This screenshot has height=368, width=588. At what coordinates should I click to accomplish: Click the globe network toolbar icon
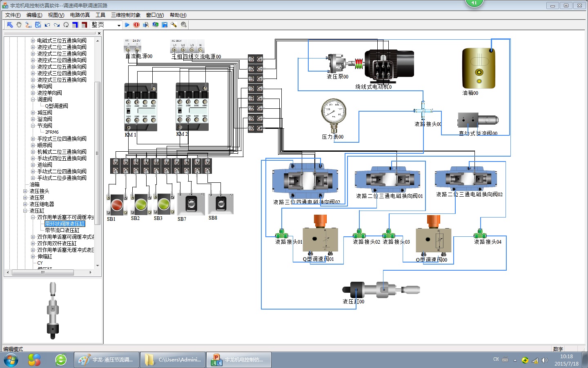click(x=155, y=25)
